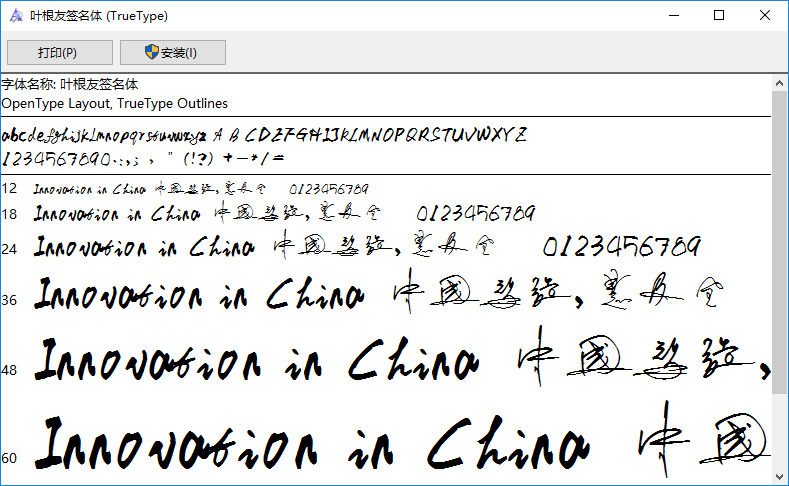The image size is (789, 486).
Task: Click the font viewer app icon in title bar
Action: click(x=16, y=16)
